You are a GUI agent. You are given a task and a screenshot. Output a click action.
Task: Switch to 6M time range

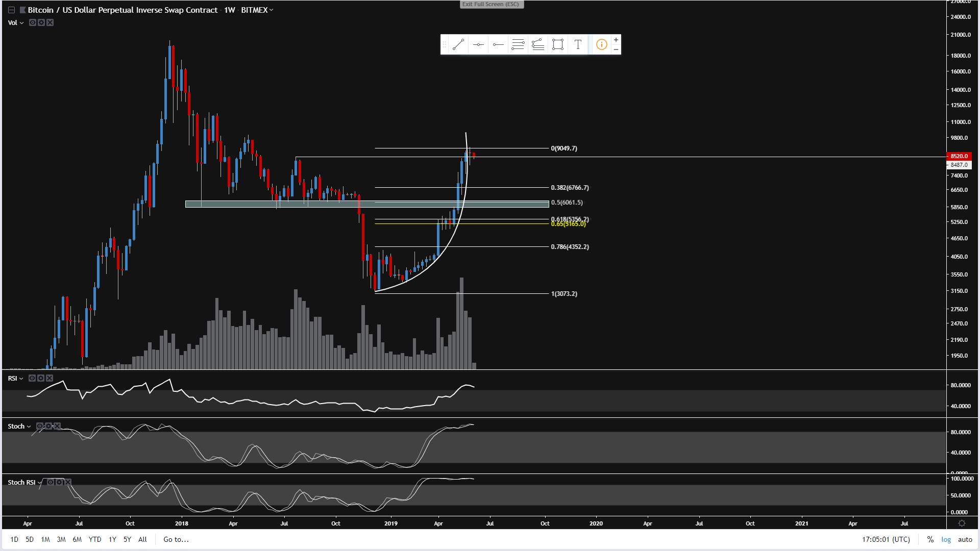coord(77,539)
